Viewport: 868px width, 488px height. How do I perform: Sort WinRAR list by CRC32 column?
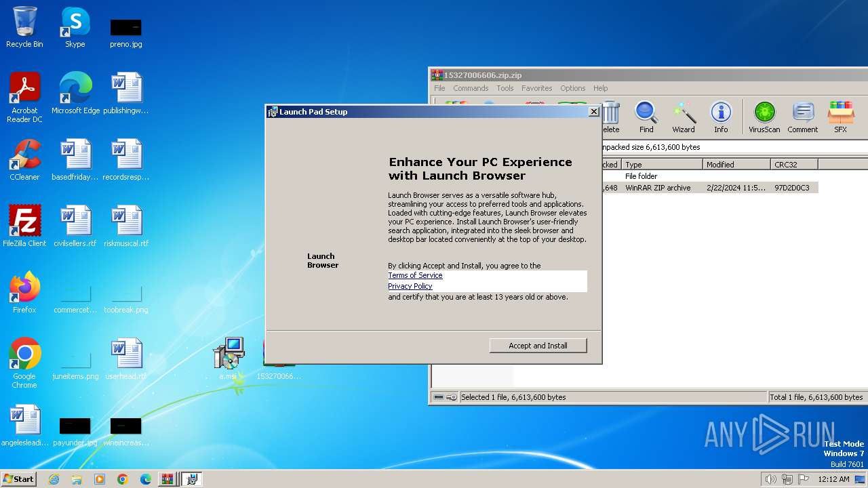[x=795, y=165]
